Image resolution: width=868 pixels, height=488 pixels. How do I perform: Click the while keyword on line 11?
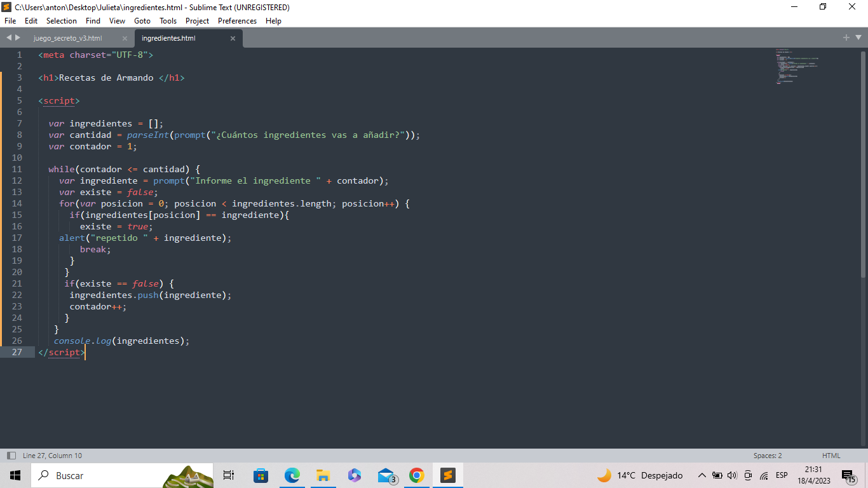(x=62, y=169)
